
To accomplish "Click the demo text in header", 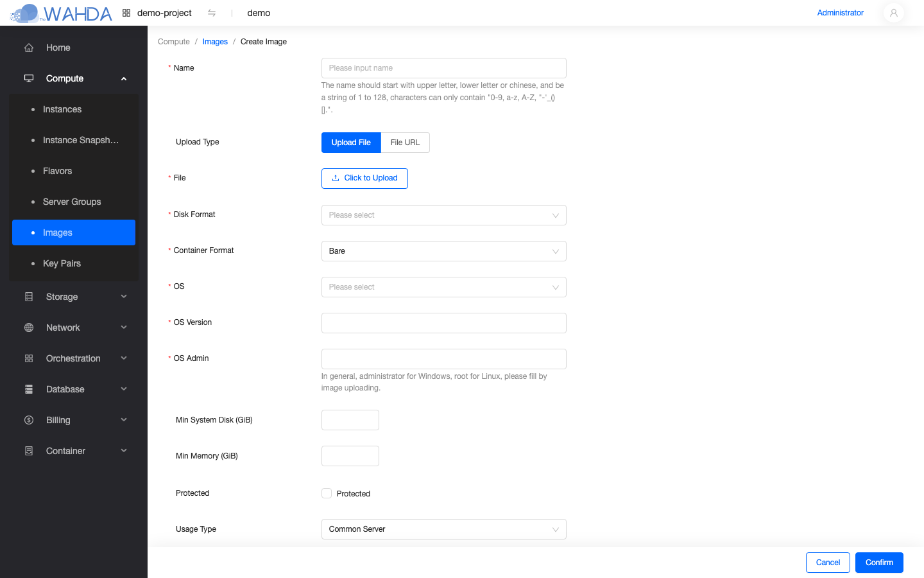I will click(x=259, y=13).
